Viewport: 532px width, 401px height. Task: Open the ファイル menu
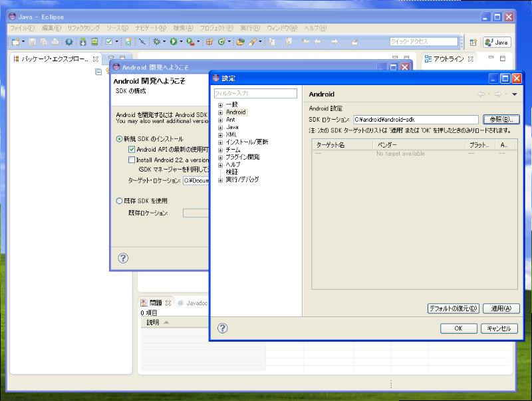point(22,28)
